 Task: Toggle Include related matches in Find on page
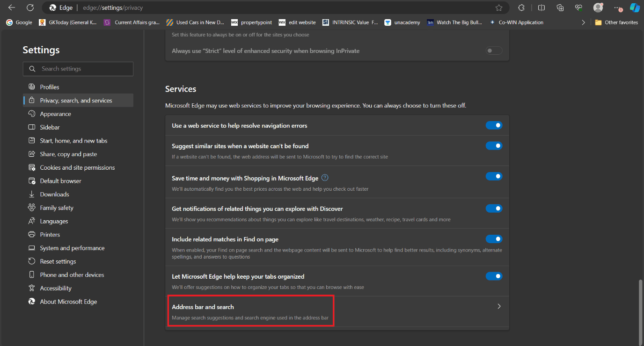pos(494,239)
